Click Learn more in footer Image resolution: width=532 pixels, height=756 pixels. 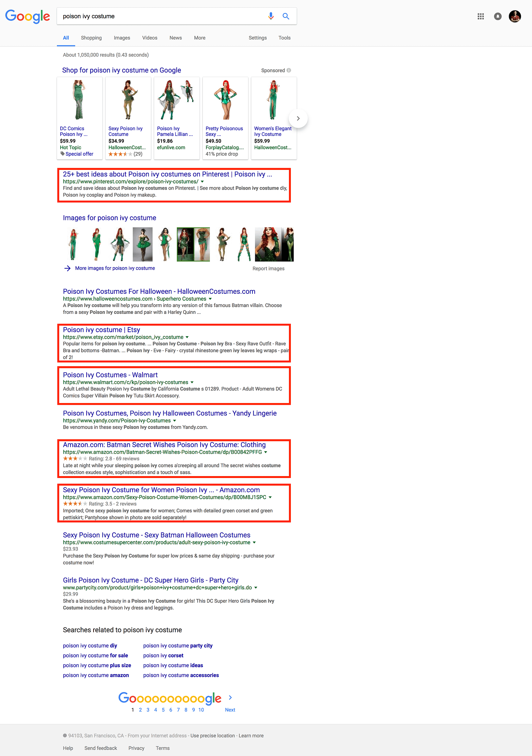(x=251, y=736)
